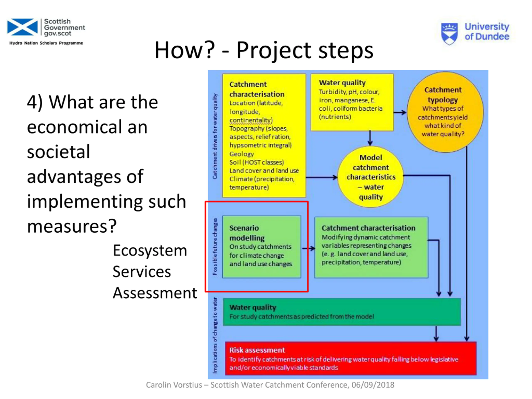
Task: Click green 'Catchment characterisation' box heading
Action: 368,228
